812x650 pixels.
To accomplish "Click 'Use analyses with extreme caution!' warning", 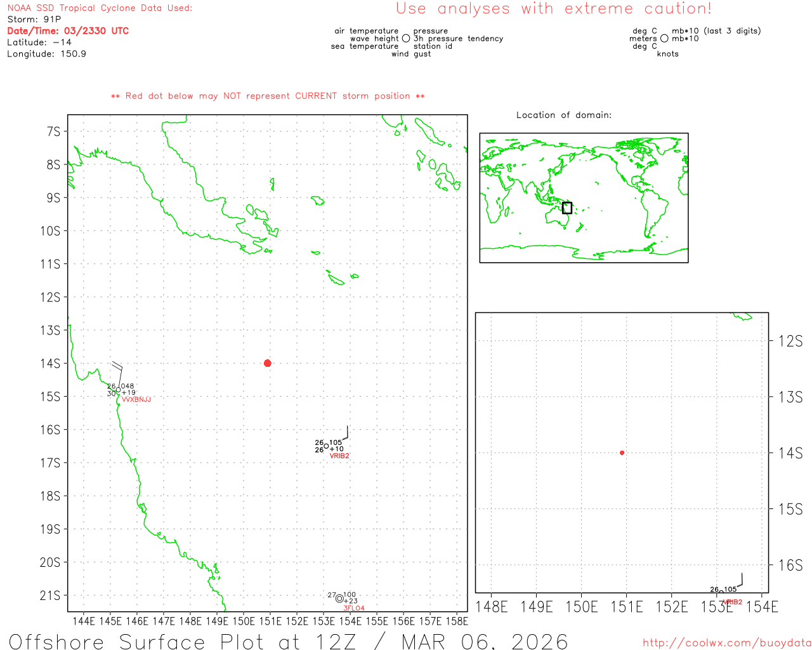I will click(554, 8).
